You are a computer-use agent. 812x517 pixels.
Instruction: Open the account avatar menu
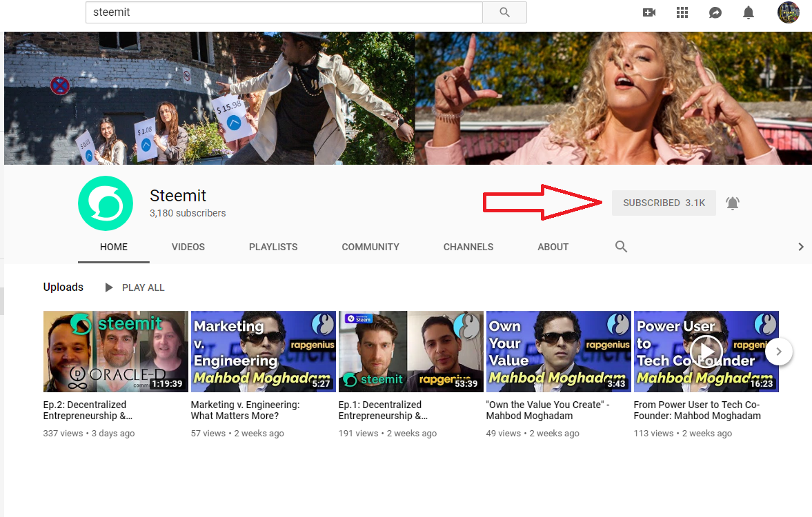pos(788,12)
